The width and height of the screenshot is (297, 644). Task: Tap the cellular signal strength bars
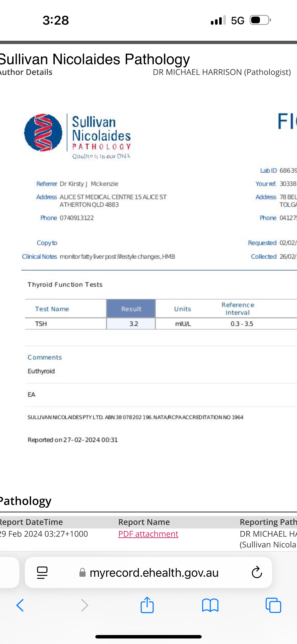(218, 20)
